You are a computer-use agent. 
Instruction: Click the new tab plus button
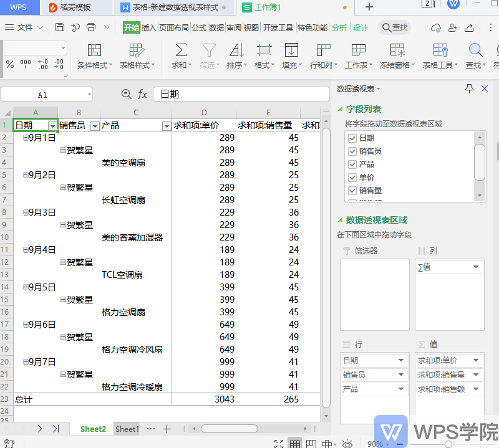tap(369, 7)
